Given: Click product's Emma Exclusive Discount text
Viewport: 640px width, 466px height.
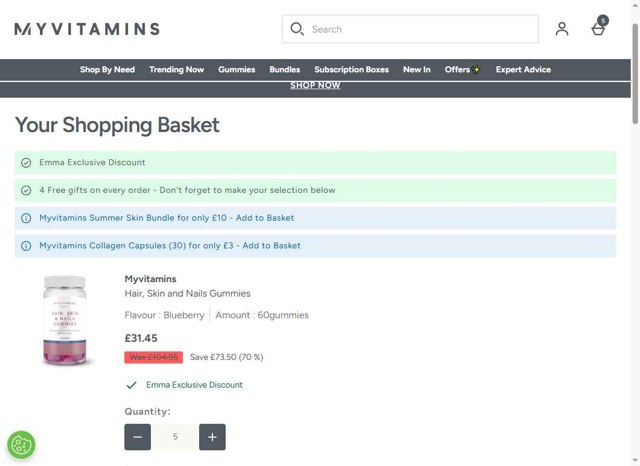Looking at the screenshot, I should tap(194, 385).
